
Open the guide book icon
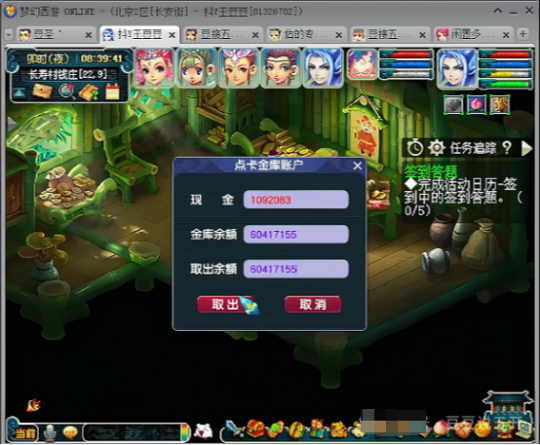click(89, 92)
